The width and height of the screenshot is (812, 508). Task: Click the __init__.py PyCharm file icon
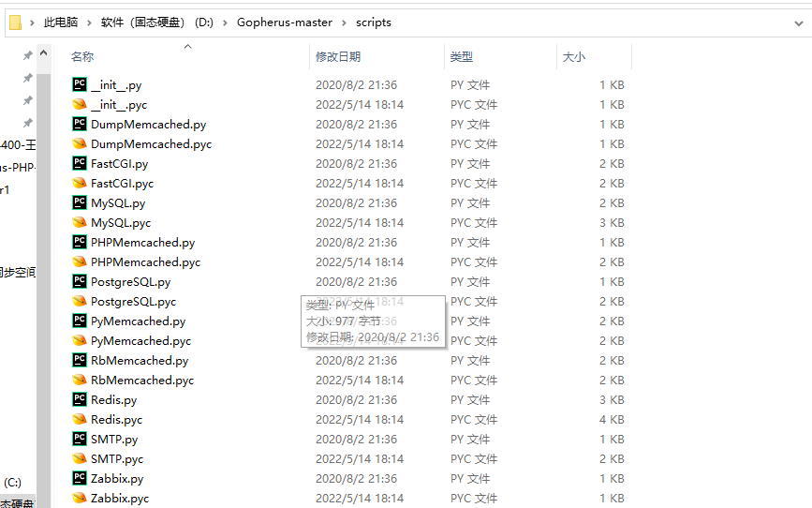point(80,84)
